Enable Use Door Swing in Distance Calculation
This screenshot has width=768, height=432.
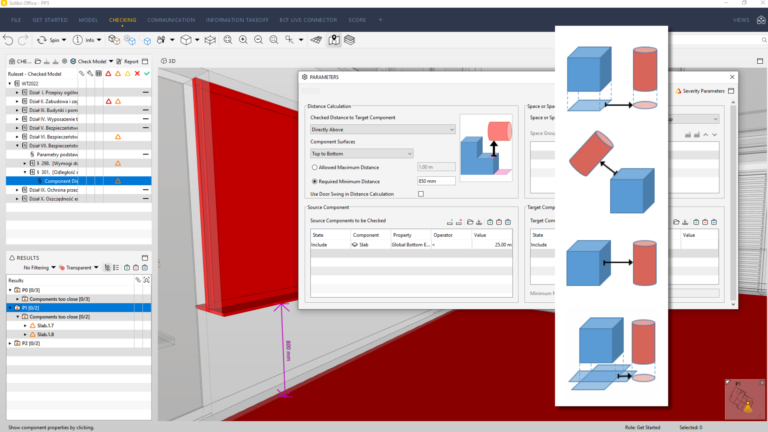pos(421,194)
